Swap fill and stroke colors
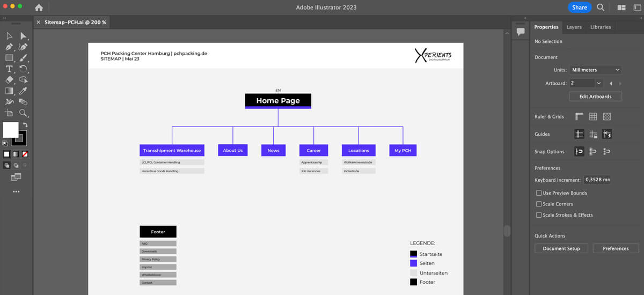 [24, 125]
